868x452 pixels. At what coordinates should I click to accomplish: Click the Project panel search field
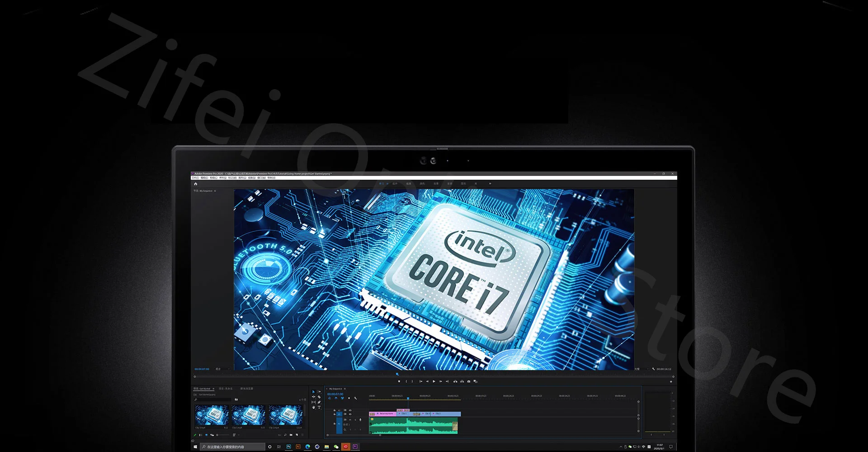click(x=214, y=400)
